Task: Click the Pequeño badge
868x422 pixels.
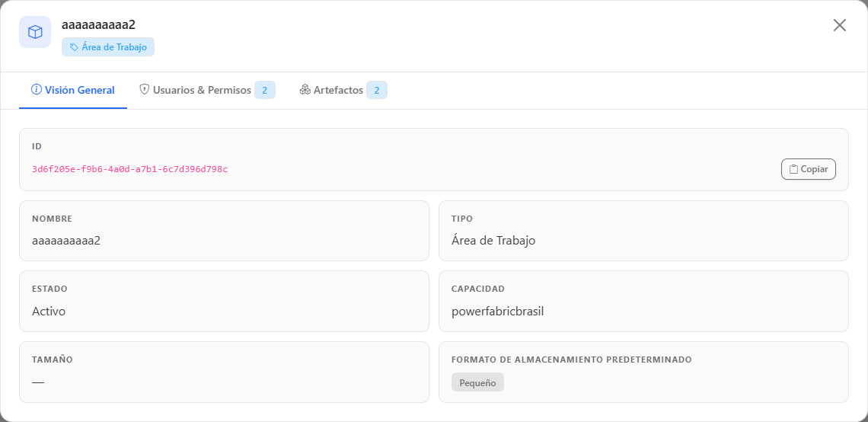Action: [x=477, y=382]
